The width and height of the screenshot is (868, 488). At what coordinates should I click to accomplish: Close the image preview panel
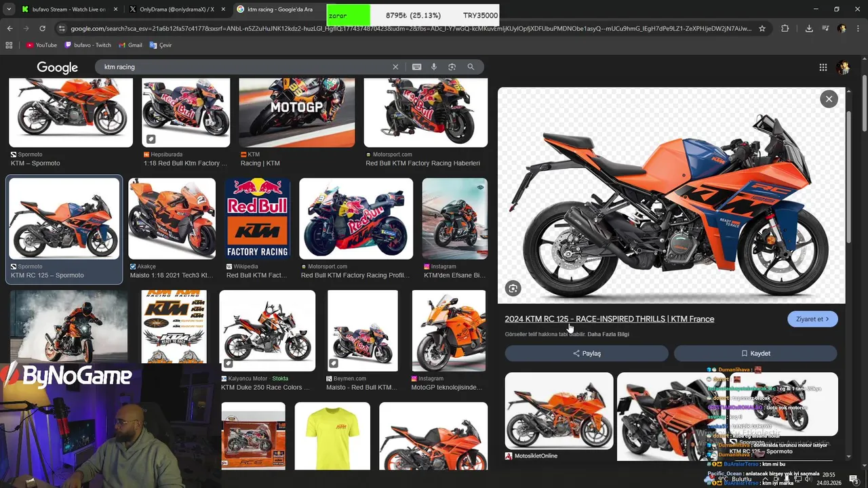click(829, 99)
